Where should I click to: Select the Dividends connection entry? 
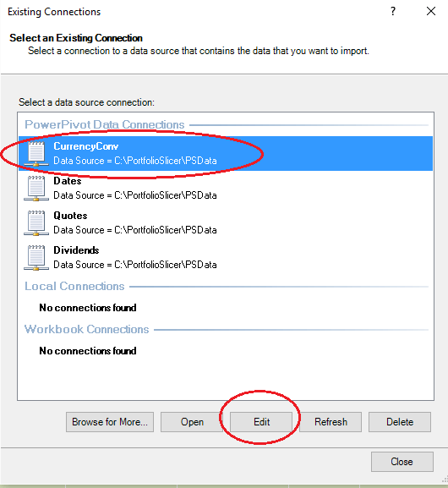coord(226,257)
